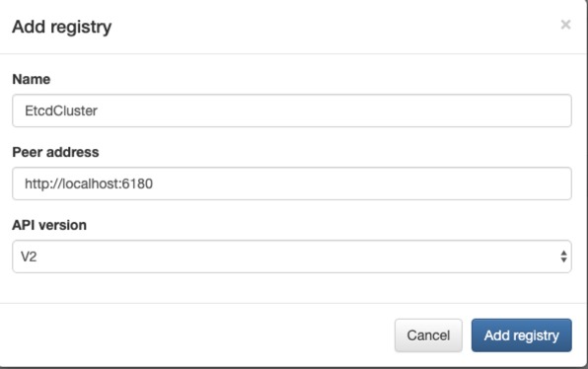Click the up-down arrows on API version select
588x369 pixels.
pos(563,257)
